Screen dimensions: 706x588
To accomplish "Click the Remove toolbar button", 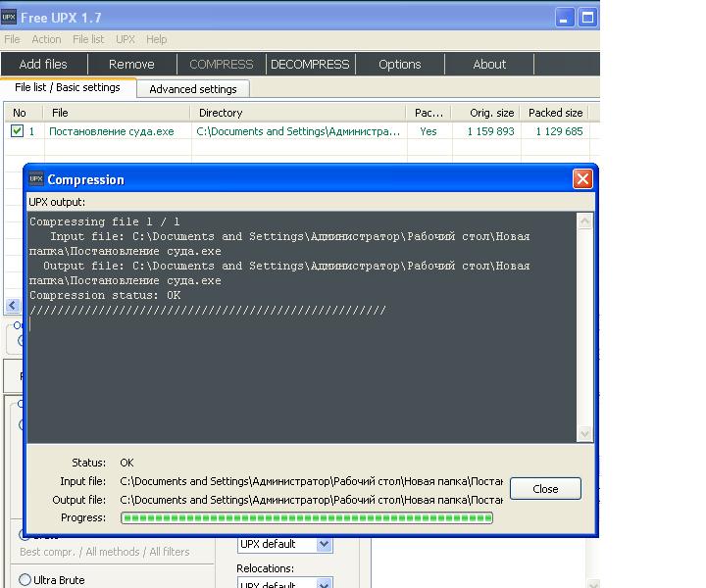I will coord(131,65).
